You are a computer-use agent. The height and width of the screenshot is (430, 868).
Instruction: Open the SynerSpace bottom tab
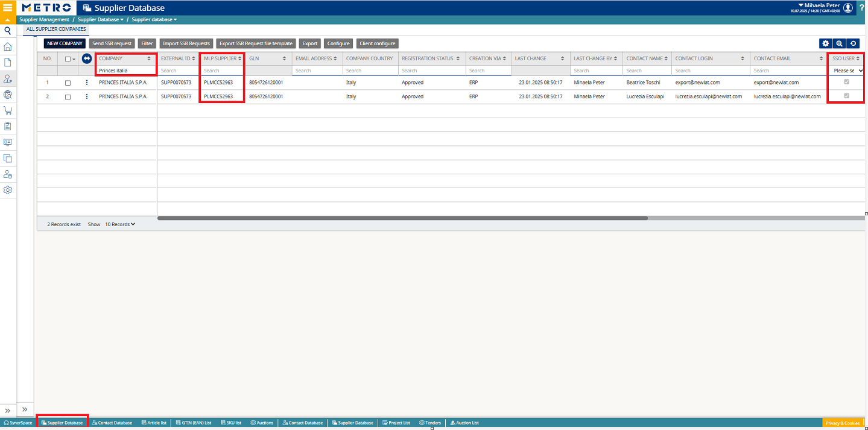coord(18,423)
